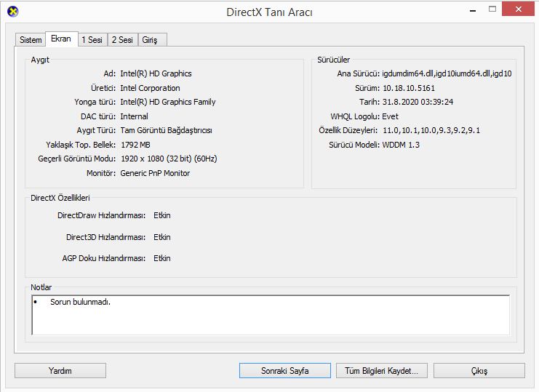
Task: Click the Çıkış button
Action: [479, 371]
